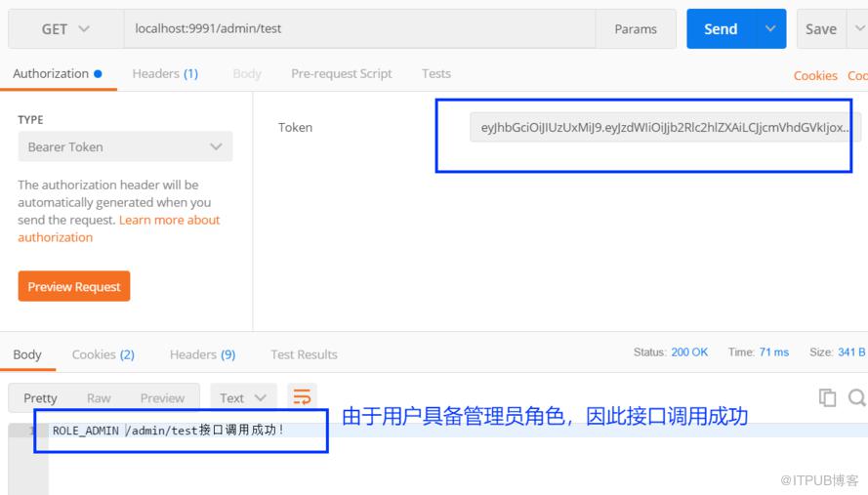The image size is (868, 495).
Task: Click the copy response icon
Action: coord(827,397)
